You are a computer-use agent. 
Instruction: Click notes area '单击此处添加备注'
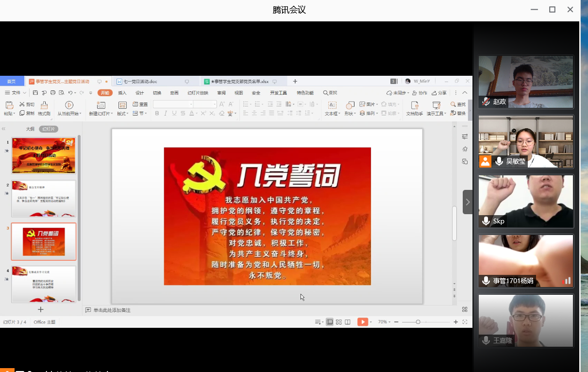coord(112,310)
